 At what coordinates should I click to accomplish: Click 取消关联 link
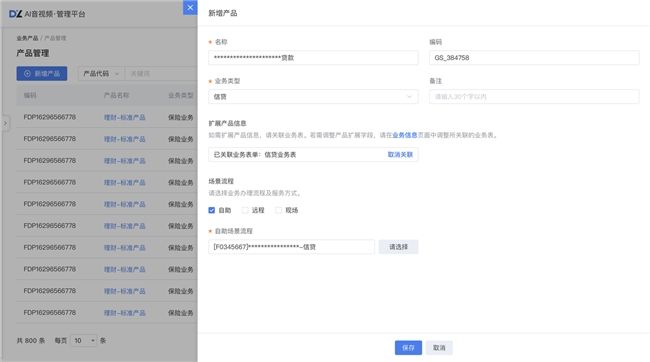(x=400, y=155)
